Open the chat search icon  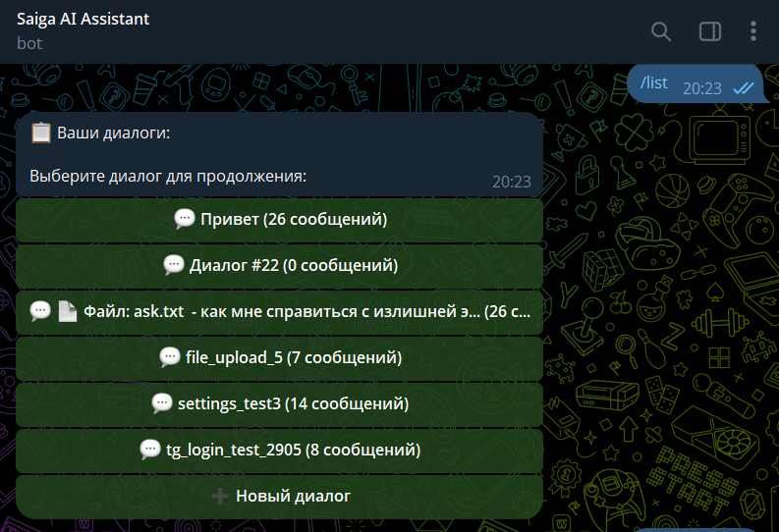661,31
